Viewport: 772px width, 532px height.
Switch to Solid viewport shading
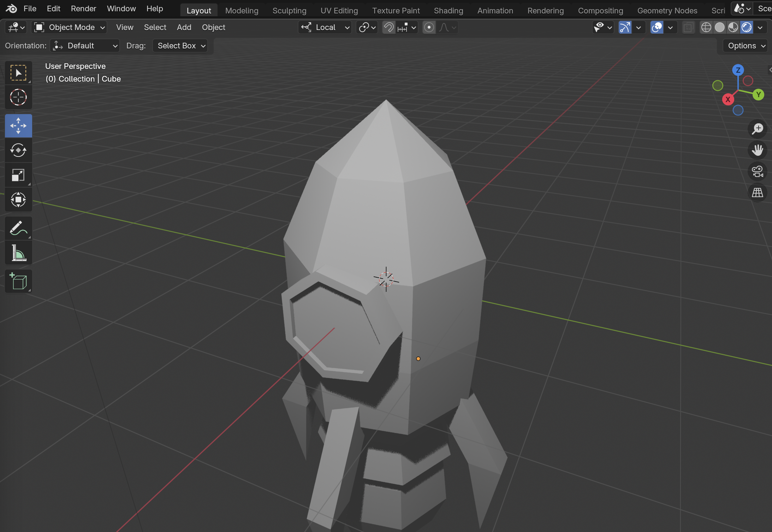tap(719, 27)
